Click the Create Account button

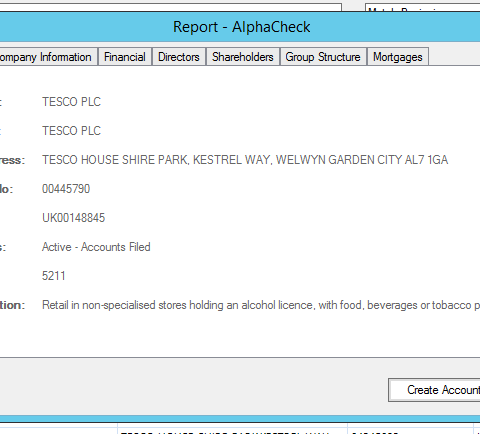[434, 390]
